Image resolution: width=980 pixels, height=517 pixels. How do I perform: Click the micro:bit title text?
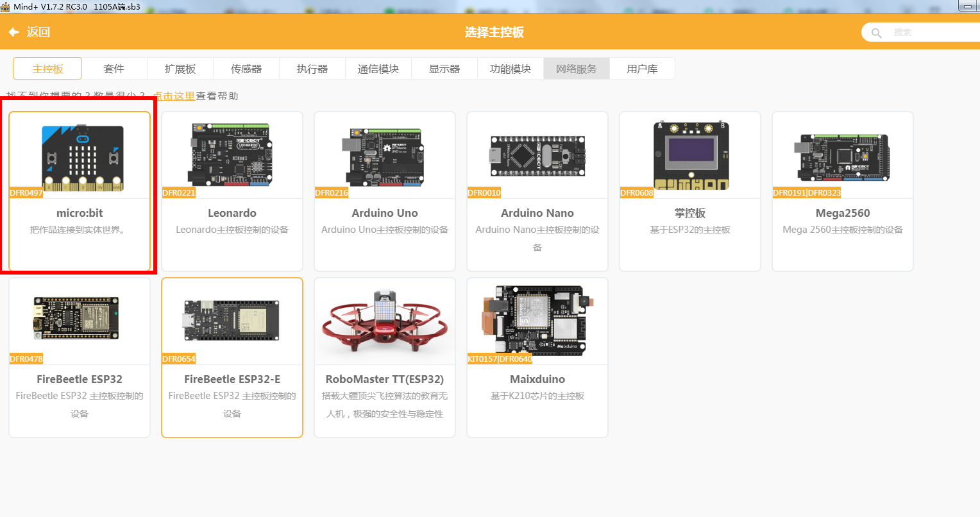click(x=80, y=213)
